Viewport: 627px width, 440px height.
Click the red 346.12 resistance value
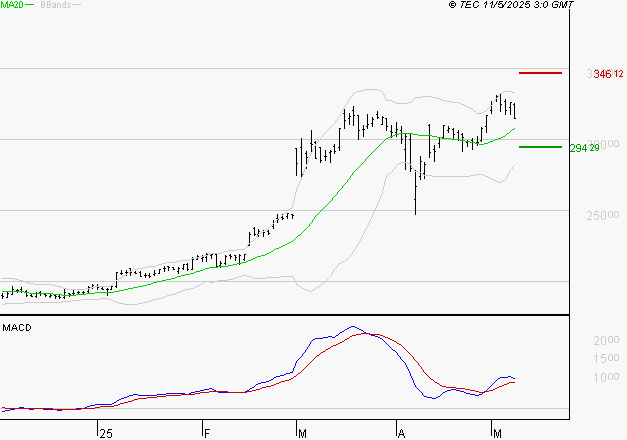point(608,74)
